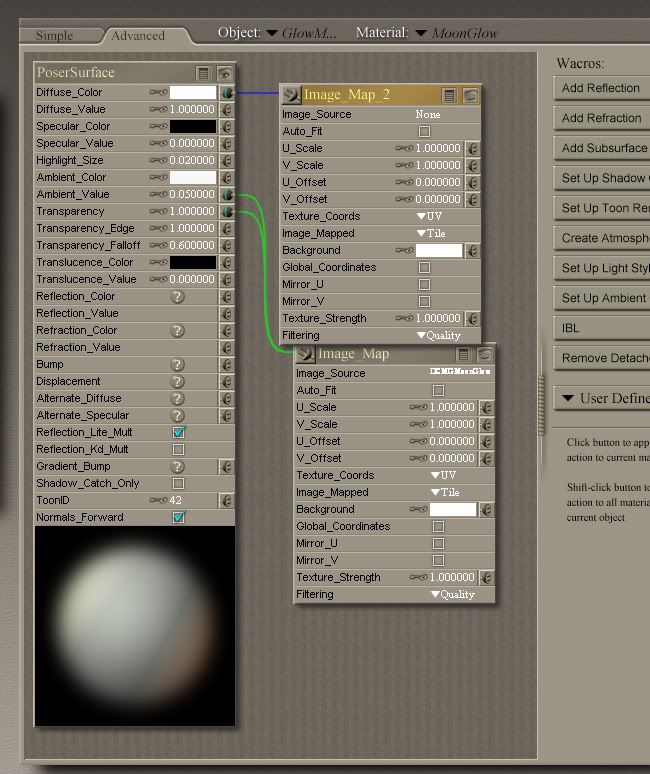Image resolution: width=650 pixels, height=774 pixels.
Task: Select the Advanced tab
Action: coord(138,35)
